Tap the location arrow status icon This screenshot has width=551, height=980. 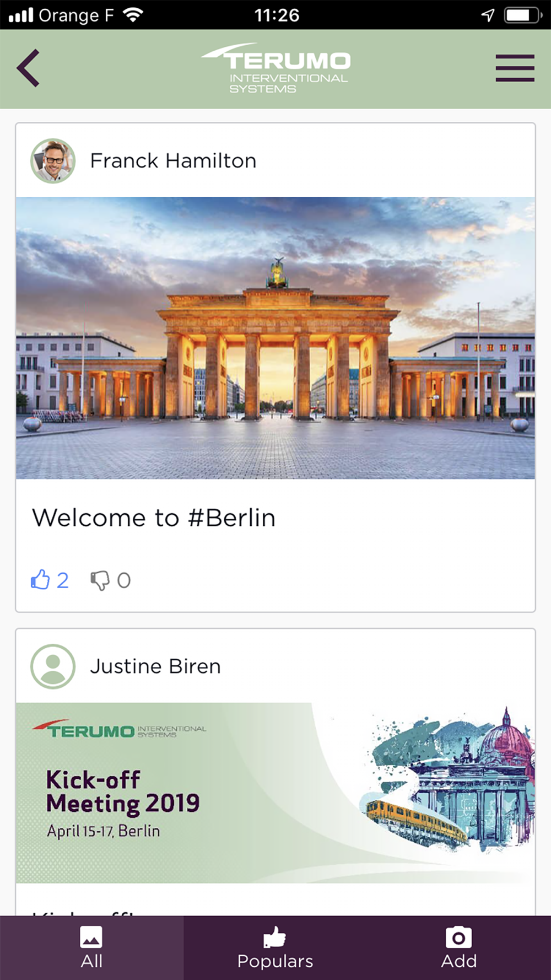488,15
